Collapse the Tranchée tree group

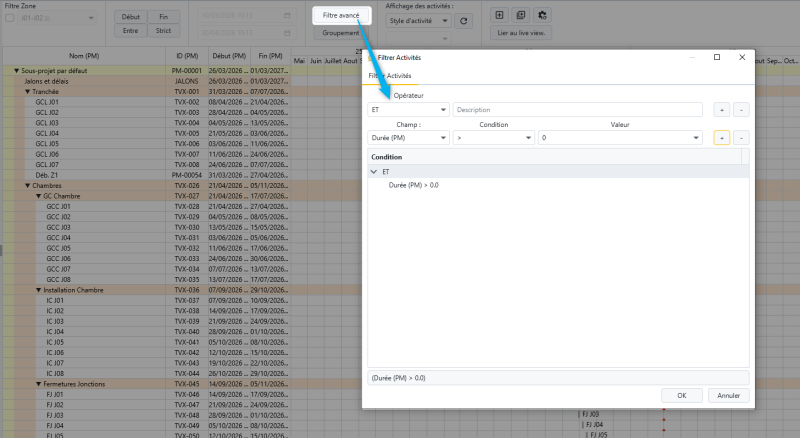coord(28,91)
